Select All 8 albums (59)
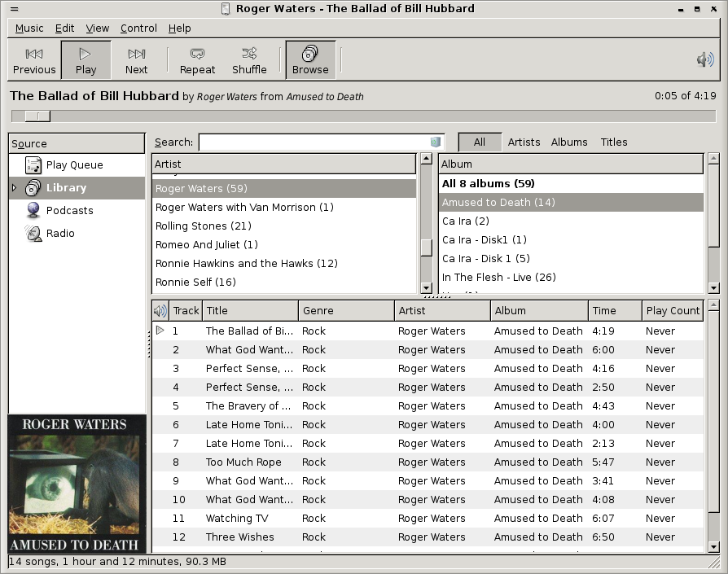728x574 pixels. point(571,183)
